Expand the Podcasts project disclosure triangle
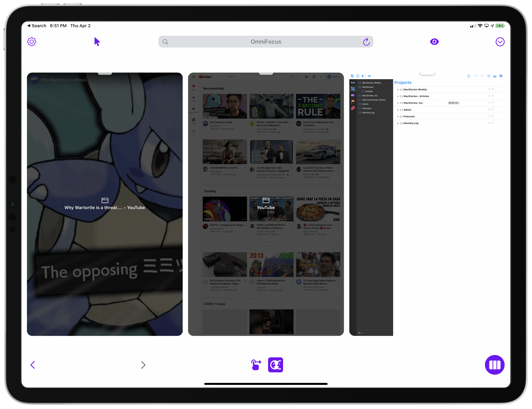532x409 pixels. (x=398, y=117)
